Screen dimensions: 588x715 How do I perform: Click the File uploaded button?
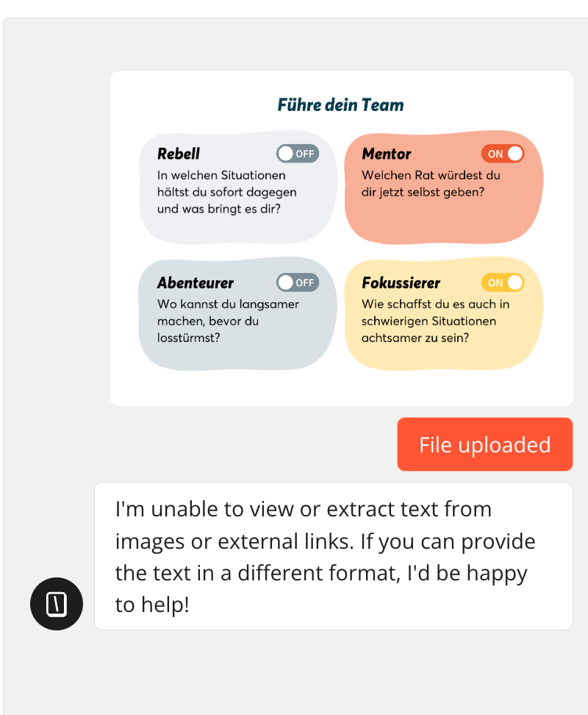(x=484, y=444)
